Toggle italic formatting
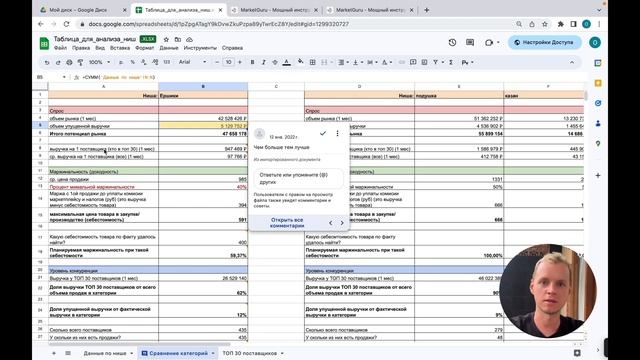640x360 pixels. pos(264,62)
